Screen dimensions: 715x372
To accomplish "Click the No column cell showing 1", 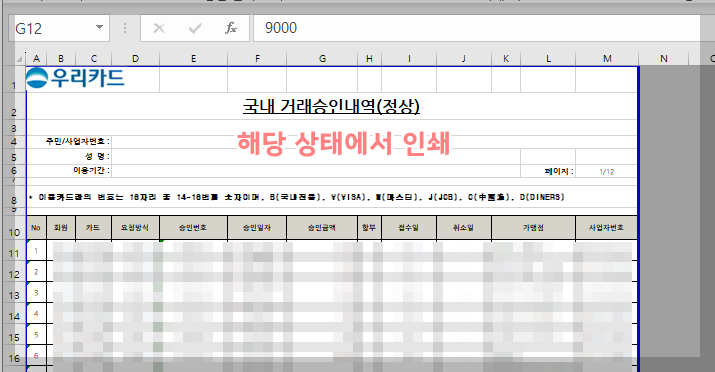I will [36, 251].
